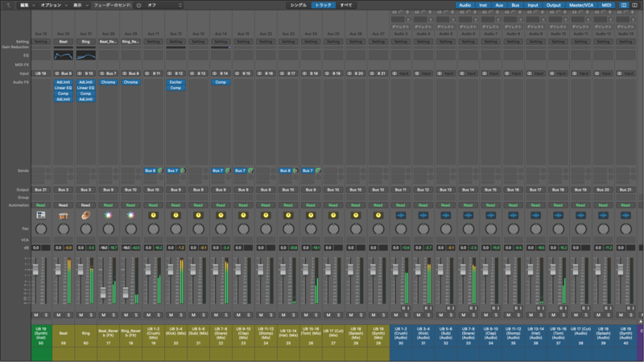Click the cymbal icon on the Ring channel strip
Image resolution: width=644 pixels, height=362 pixels.
click(85, 215)
